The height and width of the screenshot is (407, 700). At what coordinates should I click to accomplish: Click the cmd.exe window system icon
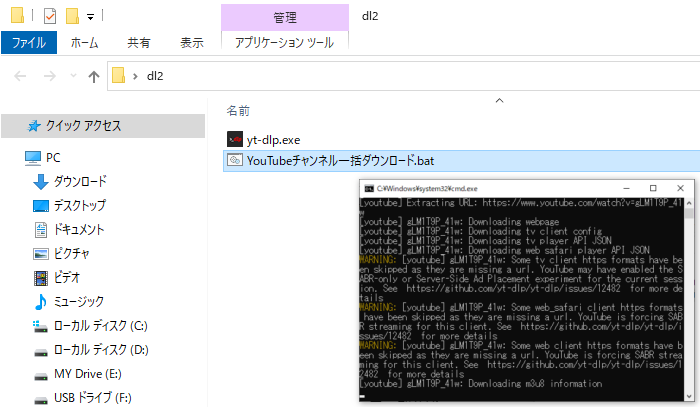coord(369,189)
